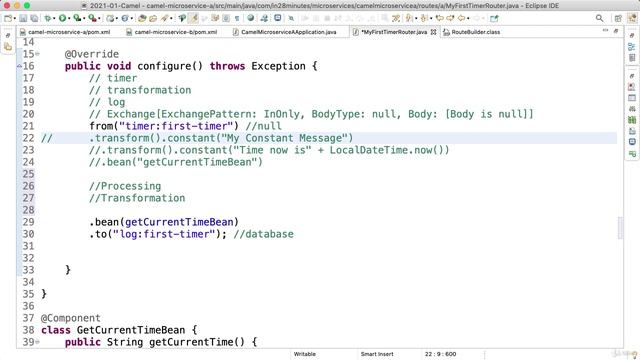Click the globe web browser icon
This screenshot has height=360, width=640.
pos(251,18)
